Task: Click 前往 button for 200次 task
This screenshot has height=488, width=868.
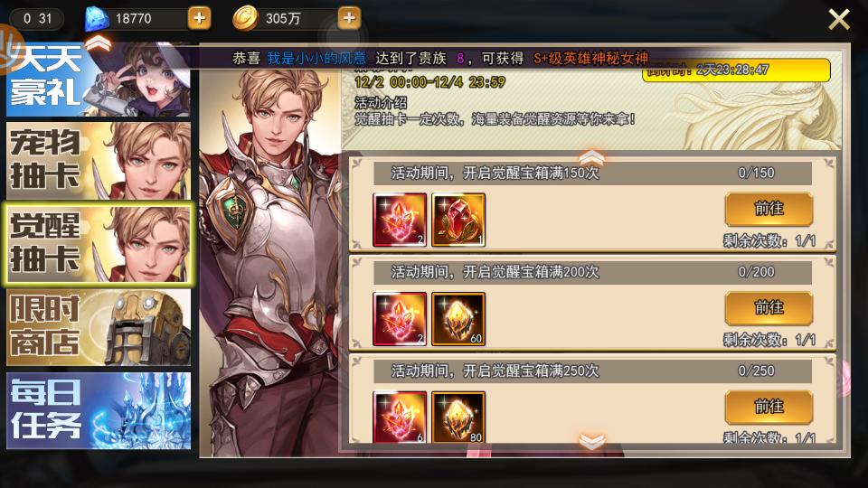Action: (769, 308)
